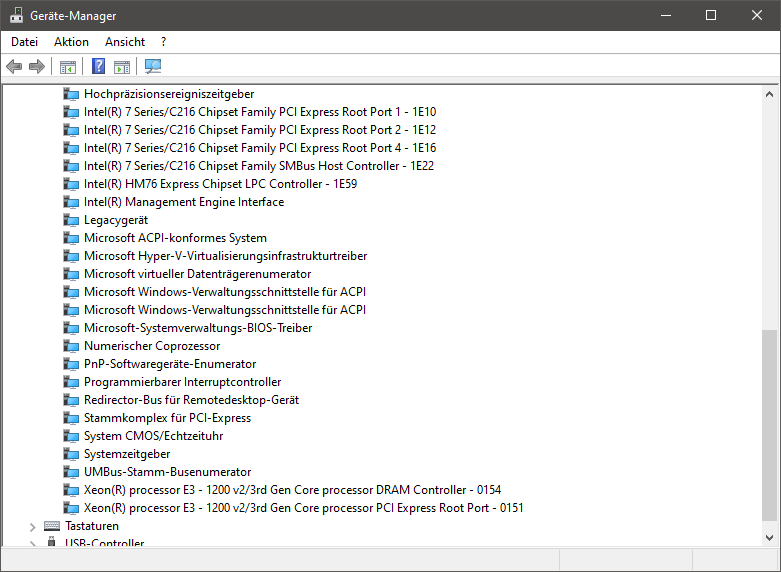Open the blue Help toolbar icon
This screenshot has height=572, width=781.
tap(99, 66)
